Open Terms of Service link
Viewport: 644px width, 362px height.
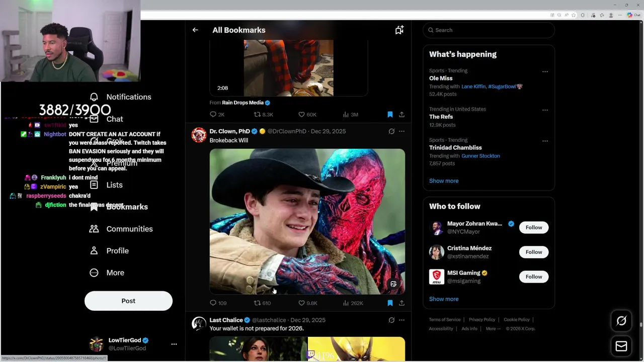(445, 320)
